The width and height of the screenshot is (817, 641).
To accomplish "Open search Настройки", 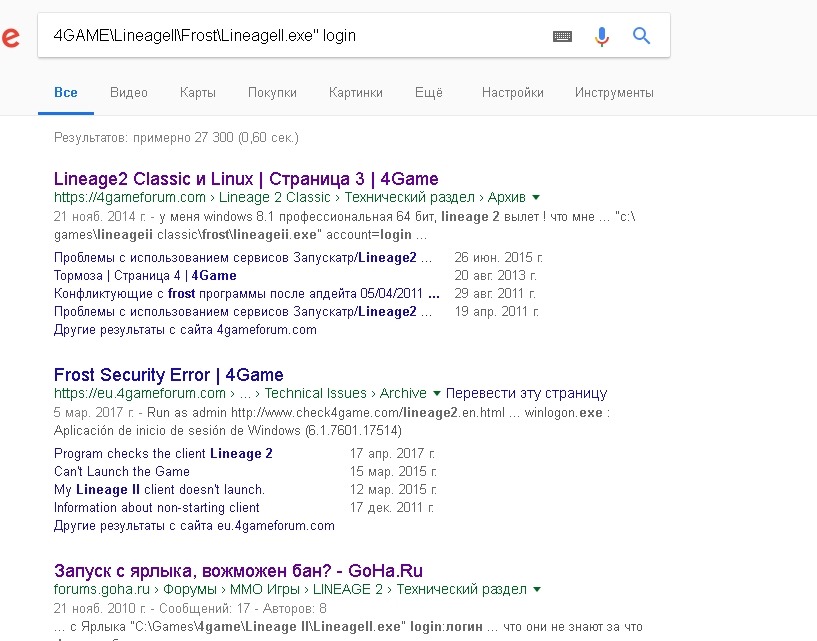I will tap(512, 92).
